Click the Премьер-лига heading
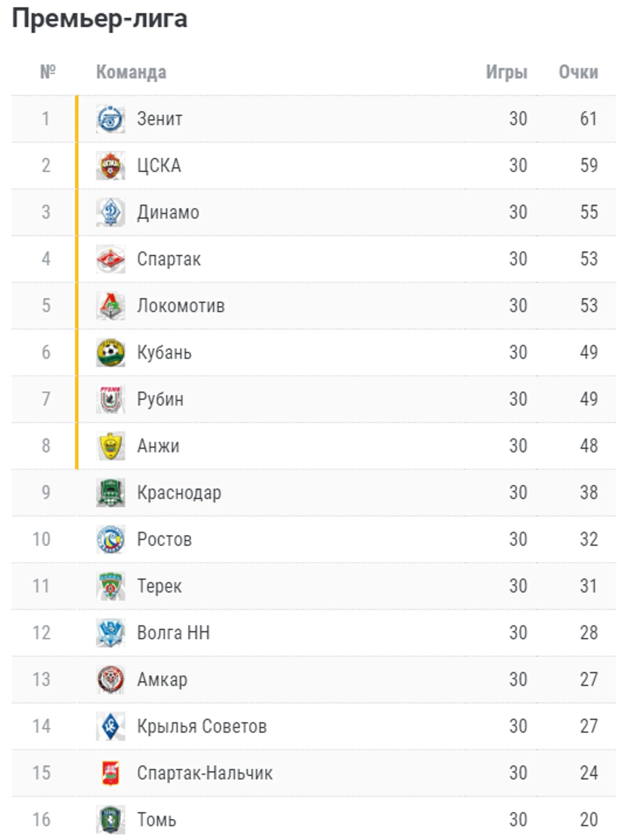This screenshot has height=840, width=631. click(99, 19)
